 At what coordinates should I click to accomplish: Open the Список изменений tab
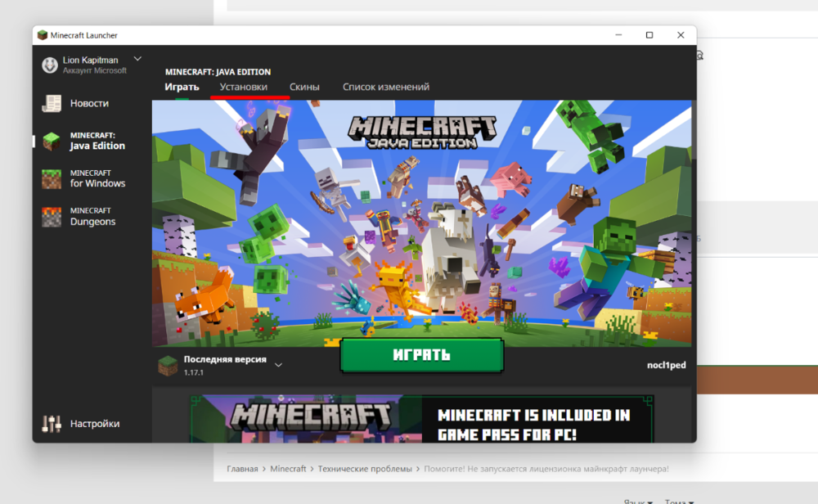coord(386,87)
